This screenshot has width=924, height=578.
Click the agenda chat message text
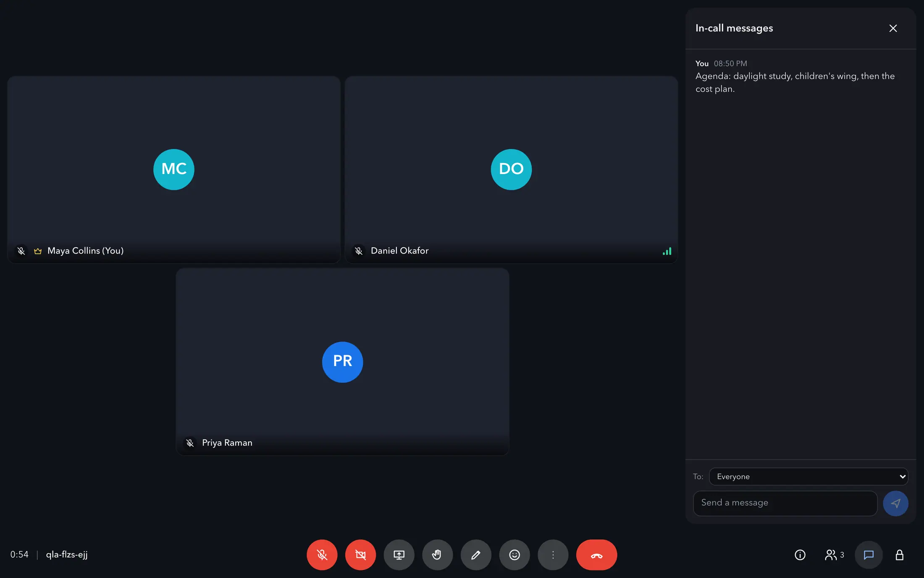point(795,82)
